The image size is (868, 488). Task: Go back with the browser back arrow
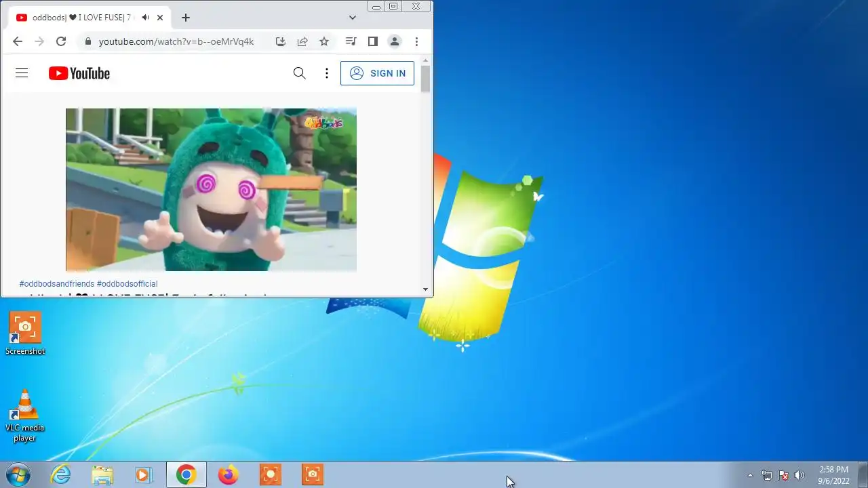(x=18, y=41)
